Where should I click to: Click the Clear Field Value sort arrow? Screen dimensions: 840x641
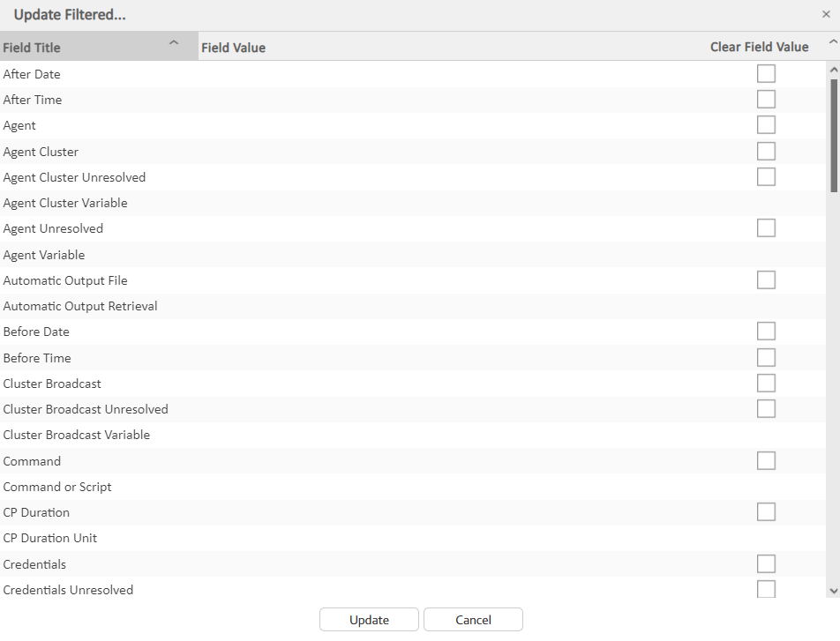pos(832,43)
